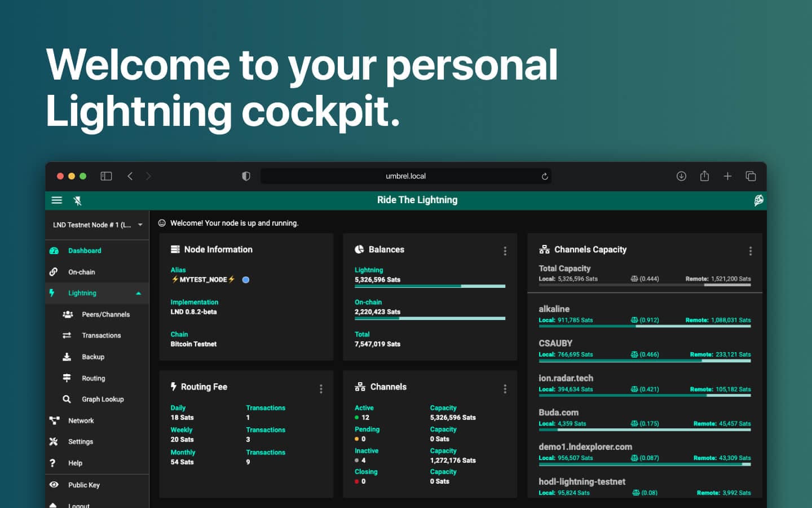Go to Peers/Channels in sidebar

[105, 314]
